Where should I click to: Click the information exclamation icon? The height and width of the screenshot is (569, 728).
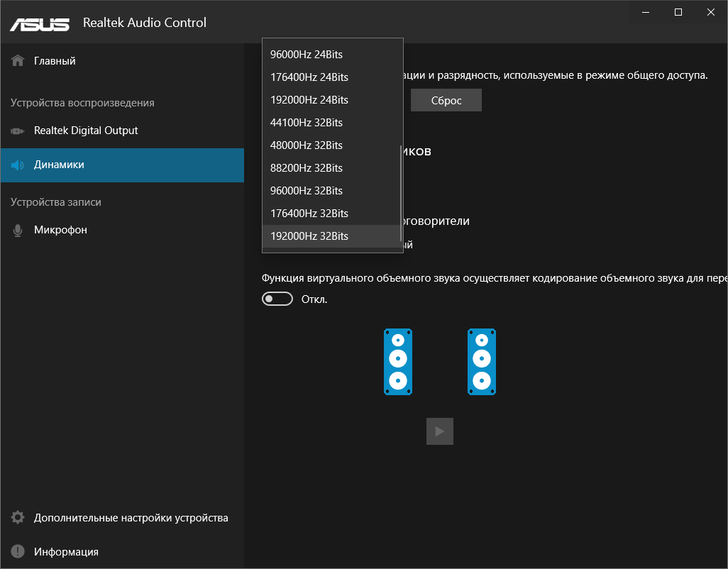point(18,552)
